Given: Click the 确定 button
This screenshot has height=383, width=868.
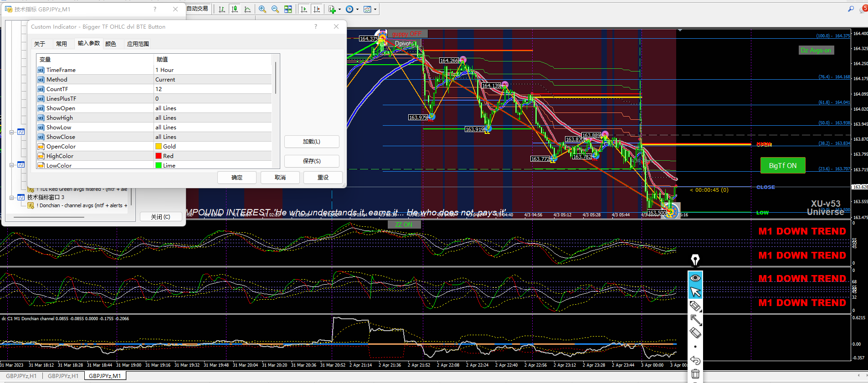Looking at the screenshot, I should 237,178.
